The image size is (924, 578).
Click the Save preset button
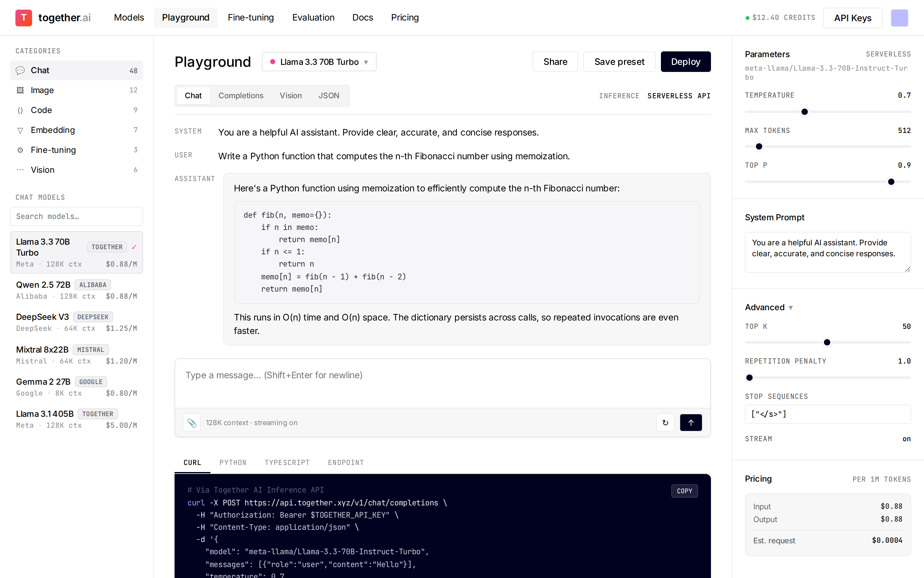pyautogui.click(x=619, y=62)
